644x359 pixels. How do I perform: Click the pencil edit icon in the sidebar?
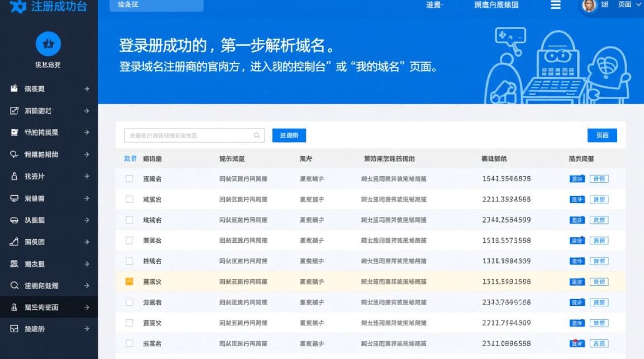coord(13,111)
